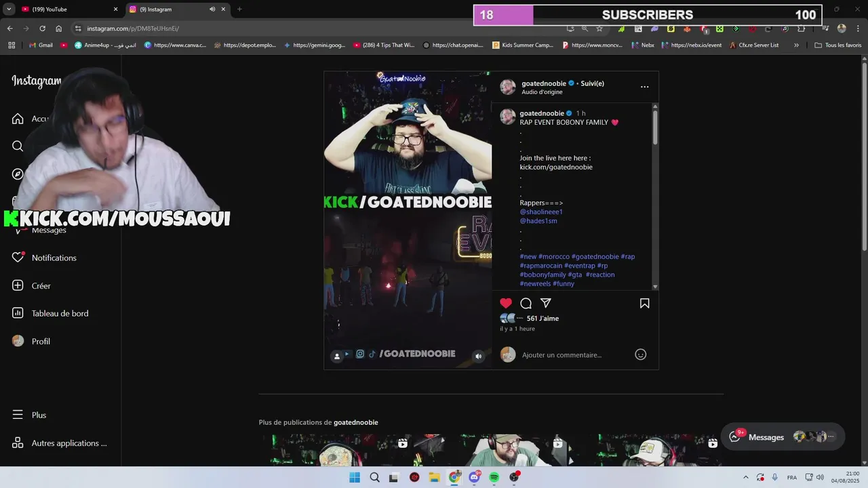Screen dimensions: 868x488
Task: Open Discord from the taskbar
Action: tap(474, 477)
